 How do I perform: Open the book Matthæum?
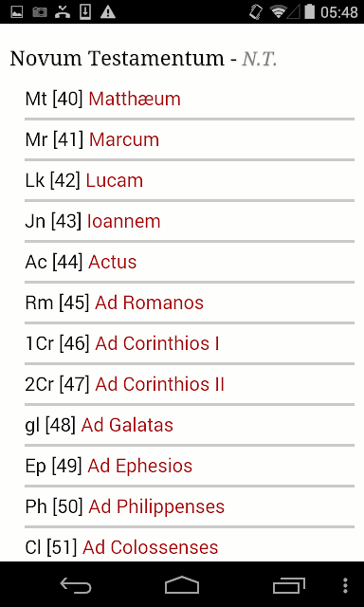pos(135,99)
